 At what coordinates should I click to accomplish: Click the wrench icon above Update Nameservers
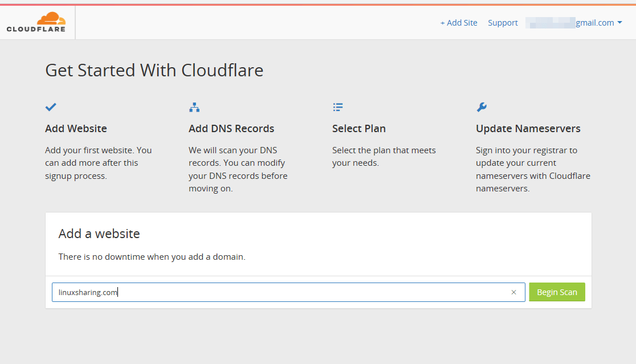point(482,107)
